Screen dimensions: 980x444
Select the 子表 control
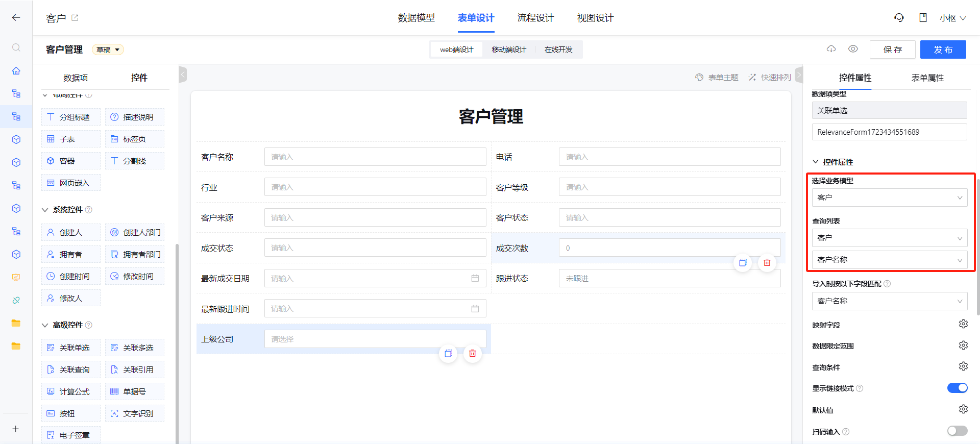(71, 139)
